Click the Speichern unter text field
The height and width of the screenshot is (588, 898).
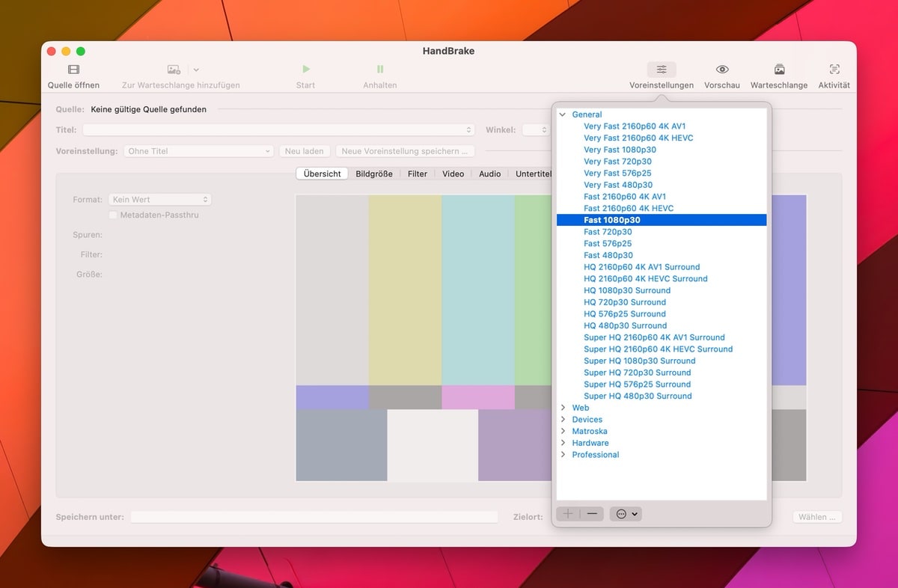[314, 517]
